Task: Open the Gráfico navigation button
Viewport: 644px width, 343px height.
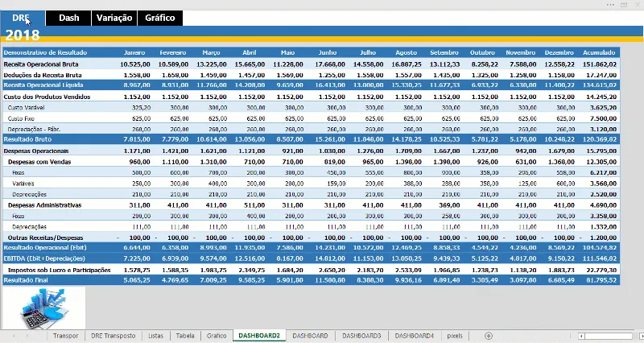Action: coord(160,18)
